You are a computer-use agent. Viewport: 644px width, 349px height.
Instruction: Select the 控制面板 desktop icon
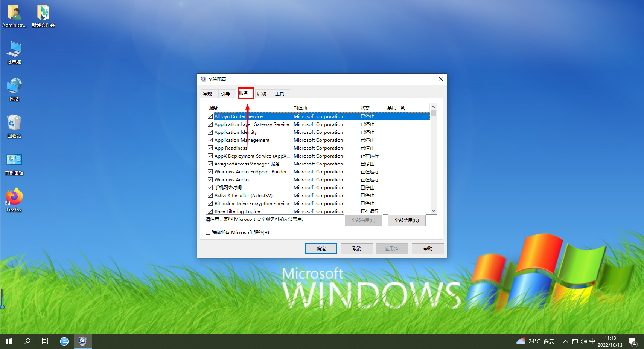point(14,164)
